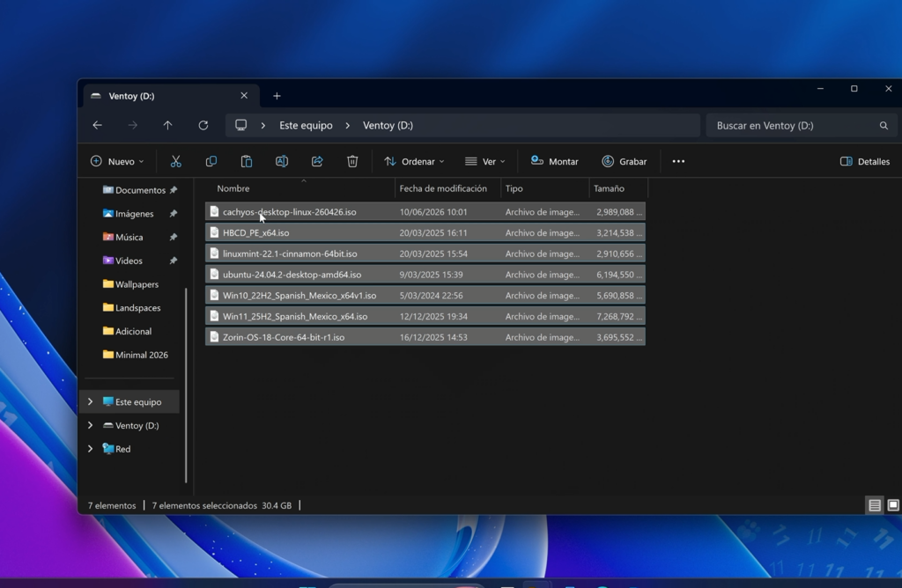Expand Este equipo tree node chevron

[x=91, y=401]
